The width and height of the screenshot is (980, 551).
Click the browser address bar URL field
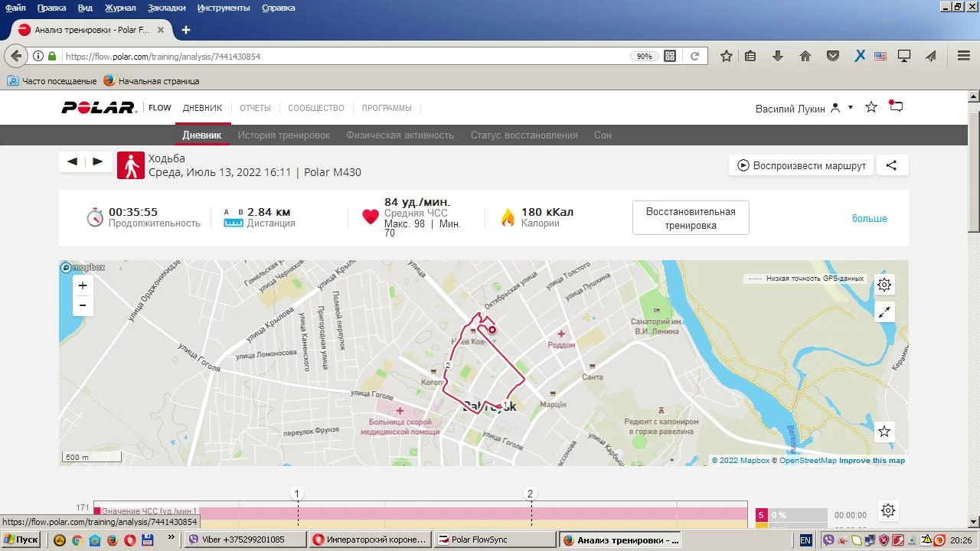[x=345, y=57]
